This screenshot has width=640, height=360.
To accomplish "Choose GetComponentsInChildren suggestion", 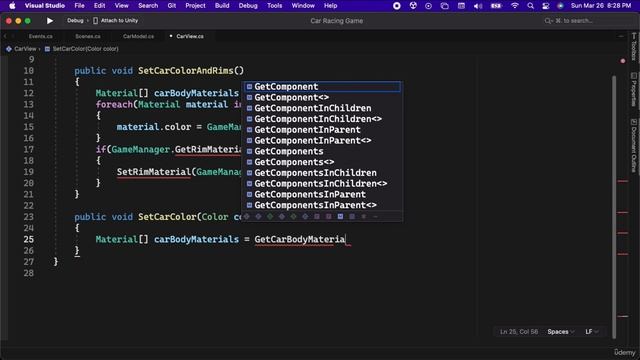I will point(322,173).
